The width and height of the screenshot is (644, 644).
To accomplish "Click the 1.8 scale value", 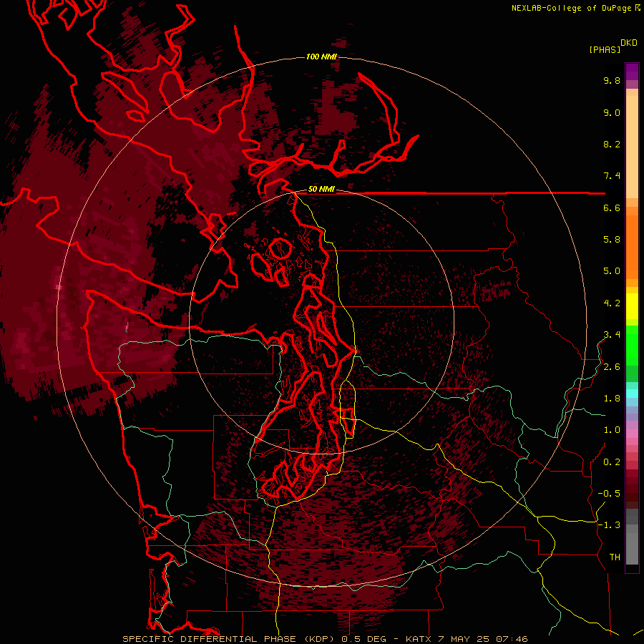I will tap(612, 399).
